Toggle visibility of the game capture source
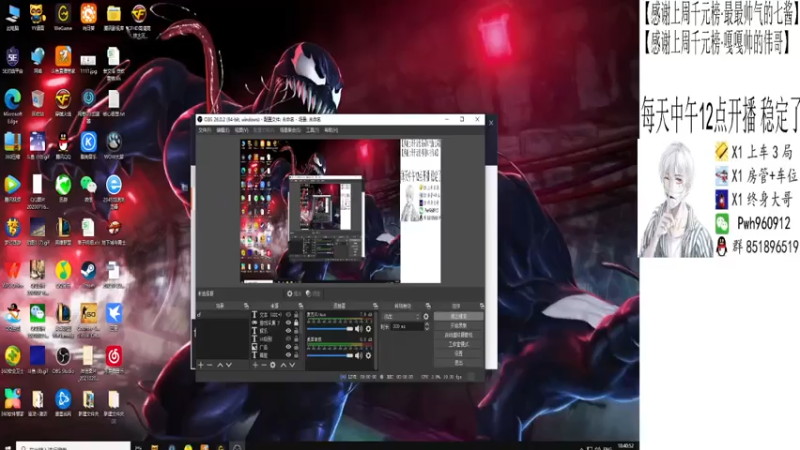The width and height of the screenshot is (800, 450). (x=288, y=322)
